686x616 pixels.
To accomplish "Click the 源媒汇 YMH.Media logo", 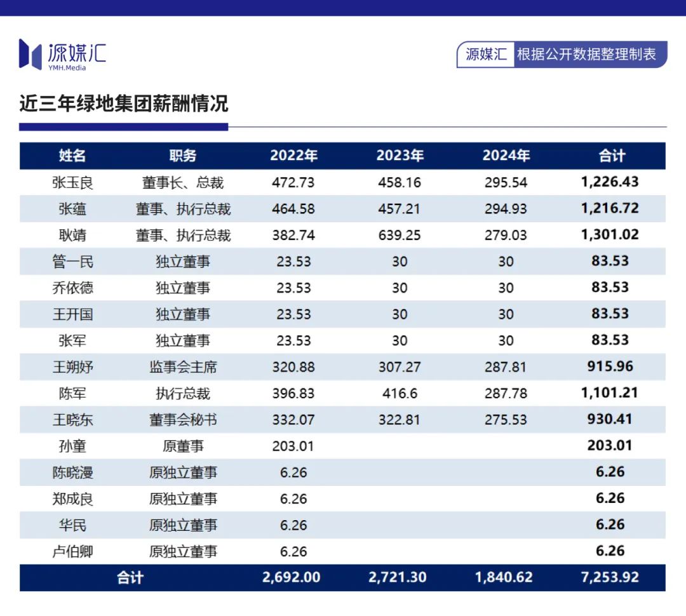I will (62, 55).
